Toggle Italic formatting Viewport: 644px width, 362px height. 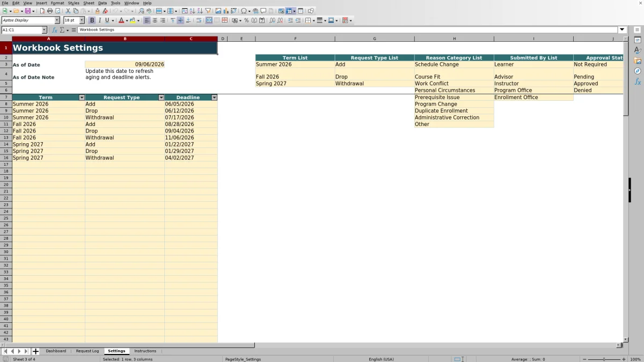(x=100, y=20)
